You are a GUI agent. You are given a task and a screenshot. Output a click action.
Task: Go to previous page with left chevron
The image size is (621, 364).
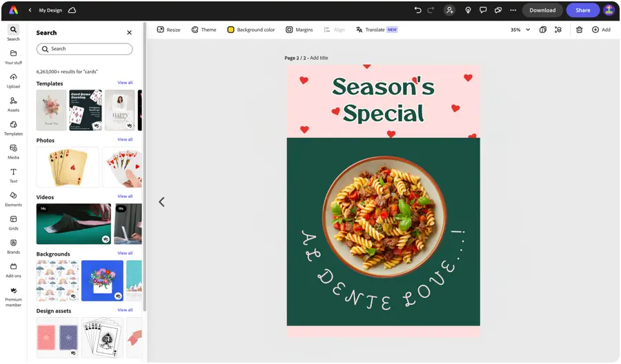tap(161, 202)
